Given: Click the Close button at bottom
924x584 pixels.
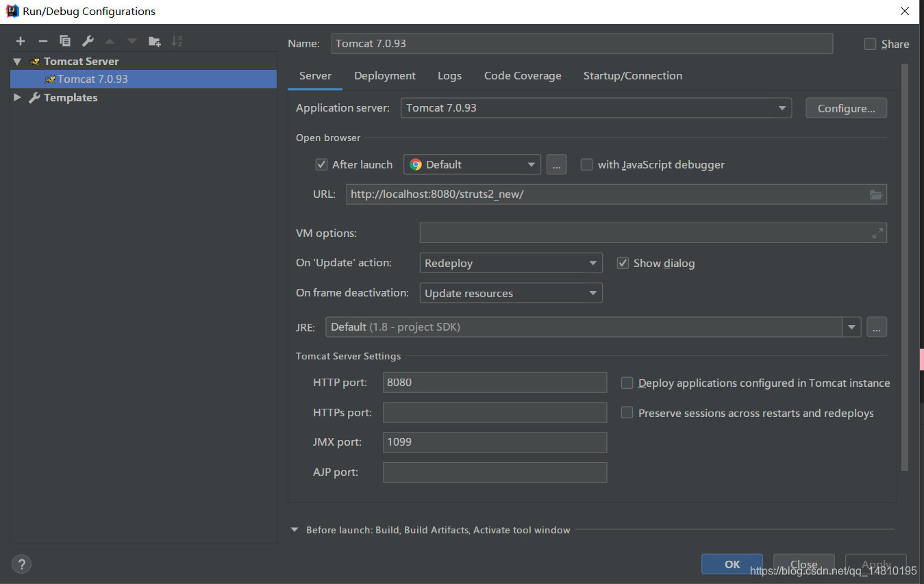Looking at the screenshot, I should point(804,564).
